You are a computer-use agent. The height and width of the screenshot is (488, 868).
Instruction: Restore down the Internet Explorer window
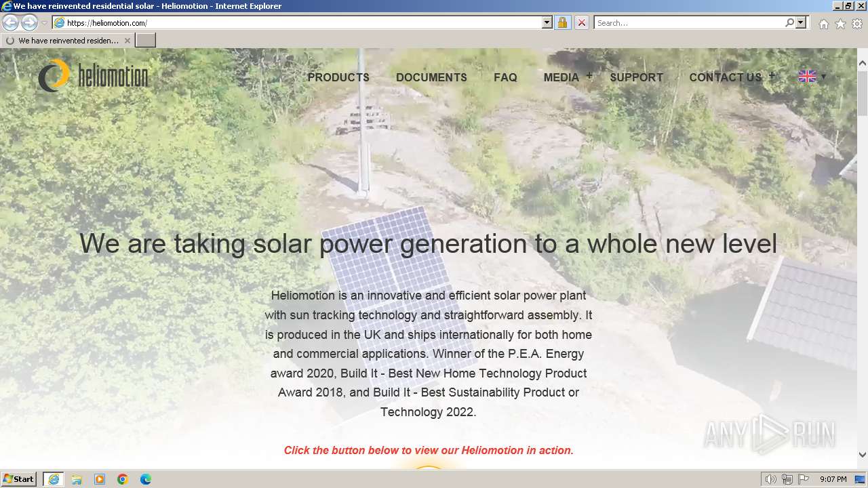click(848, 6)
